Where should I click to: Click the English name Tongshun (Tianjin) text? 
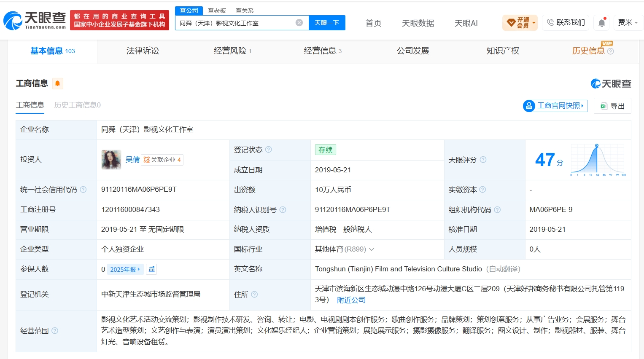pyautogui.click(x=399, y=269)
